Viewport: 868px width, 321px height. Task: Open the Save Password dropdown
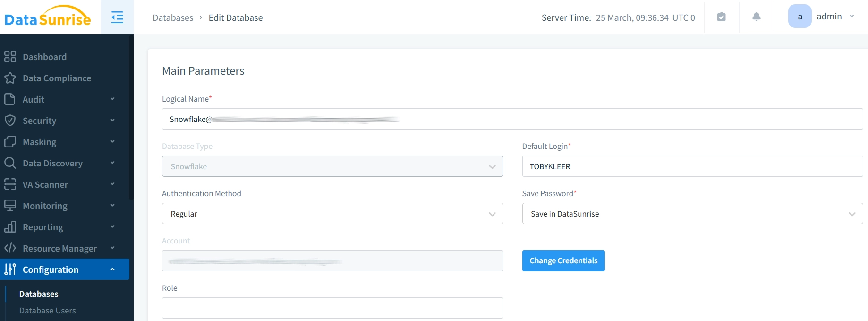[x=692, y=214]
